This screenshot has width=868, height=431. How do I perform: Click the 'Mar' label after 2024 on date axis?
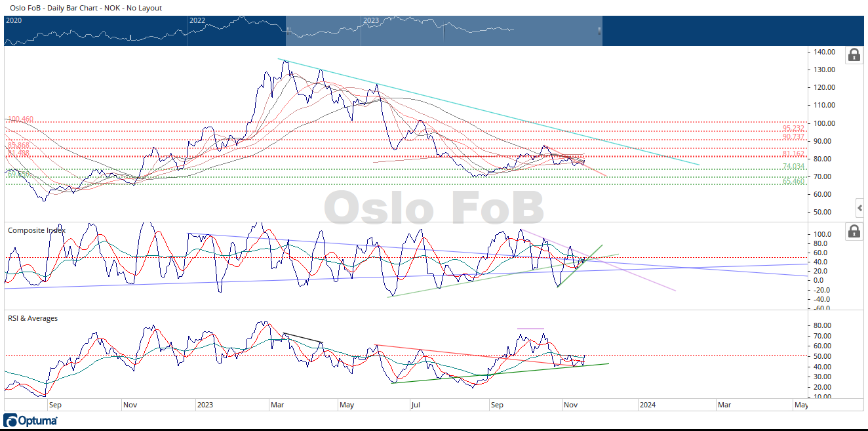(724, 405)
